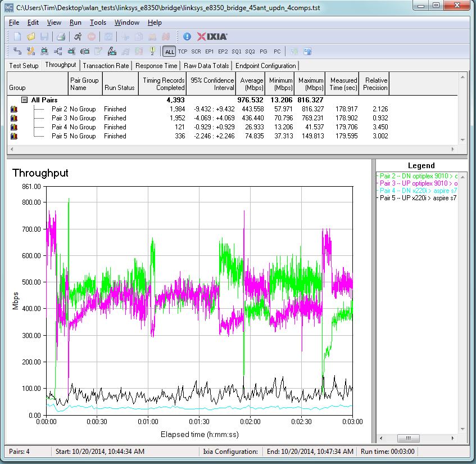This screenshot has height=464, width=476.
Task: Click the Pair 5 chart icon
Action: (13, 136)
